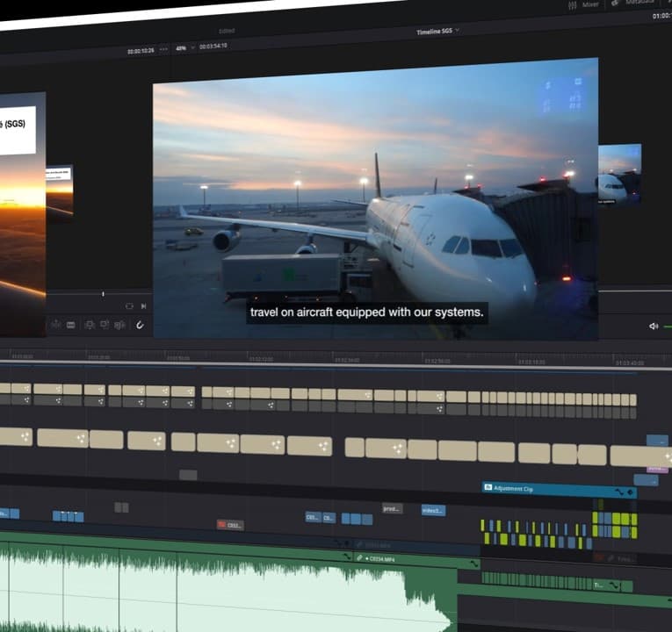Select the Blade edit mode tool

pos(71,325)
